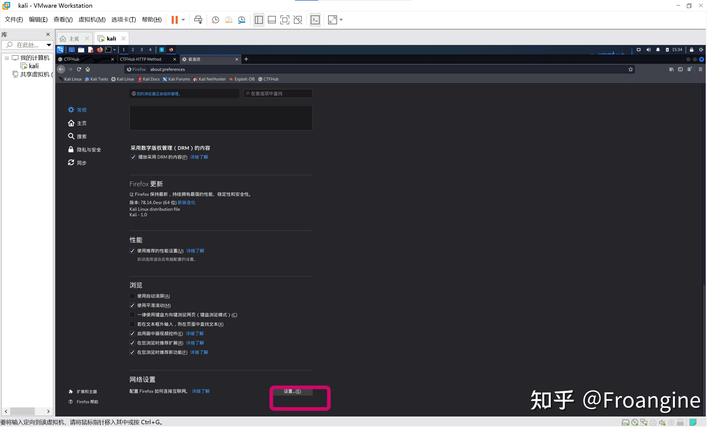Screen dimensions: 720x434
Task: Click the library search input field
Action: (x=24, y=45)
